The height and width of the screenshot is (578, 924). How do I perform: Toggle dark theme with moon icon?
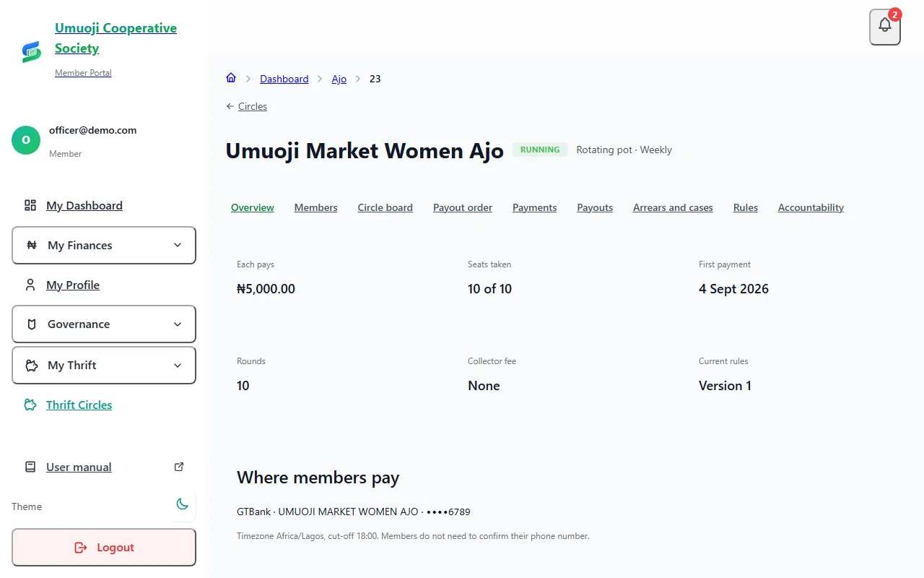tap(183, 504)
